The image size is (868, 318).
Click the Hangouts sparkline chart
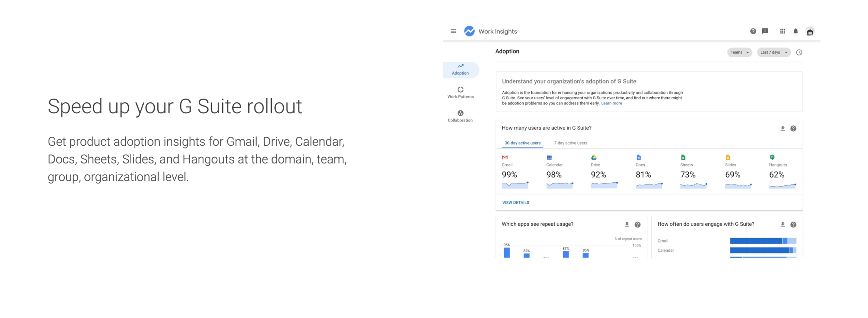[x=782, y=186]
